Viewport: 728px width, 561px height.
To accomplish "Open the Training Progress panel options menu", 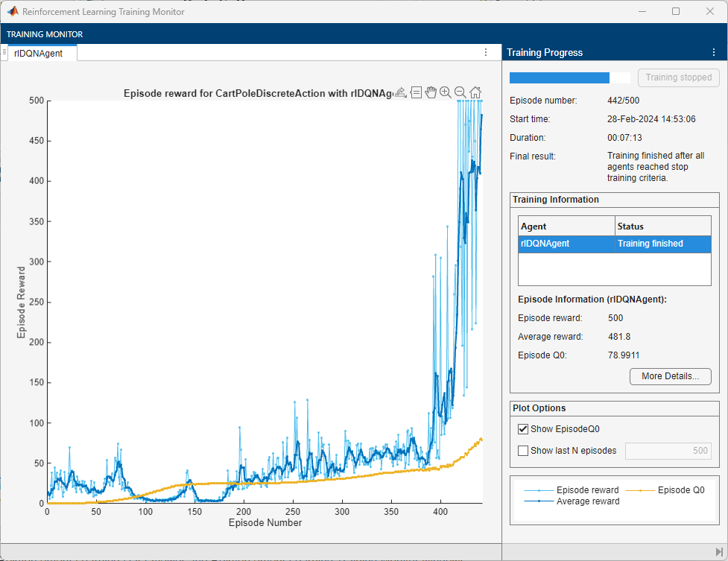I will (713, 53).
